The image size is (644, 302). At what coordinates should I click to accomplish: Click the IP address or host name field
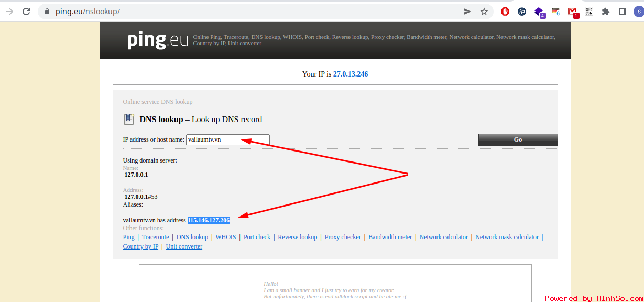[x=228, y=139]
